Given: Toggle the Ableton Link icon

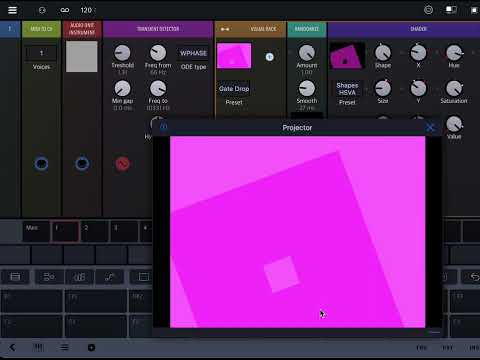Looking at the screenshot, I should point(65,10).
